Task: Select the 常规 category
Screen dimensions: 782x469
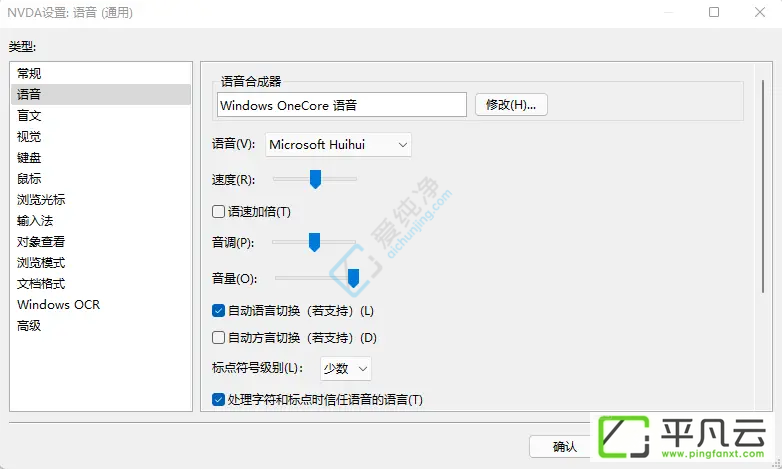Action: click(x=101, y=73)
